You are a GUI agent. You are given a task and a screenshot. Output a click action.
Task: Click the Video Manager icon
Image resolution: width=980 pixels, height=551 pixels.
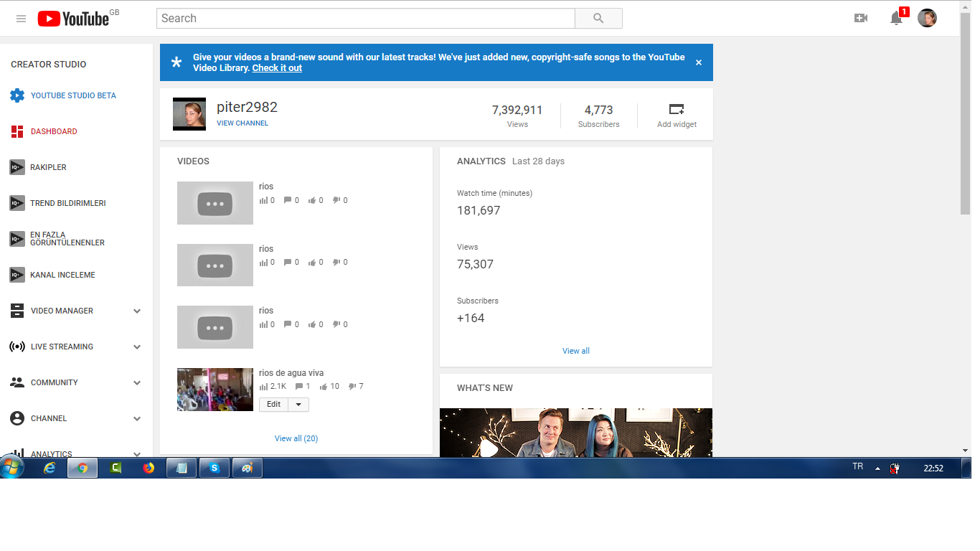(x=17, y=311)
